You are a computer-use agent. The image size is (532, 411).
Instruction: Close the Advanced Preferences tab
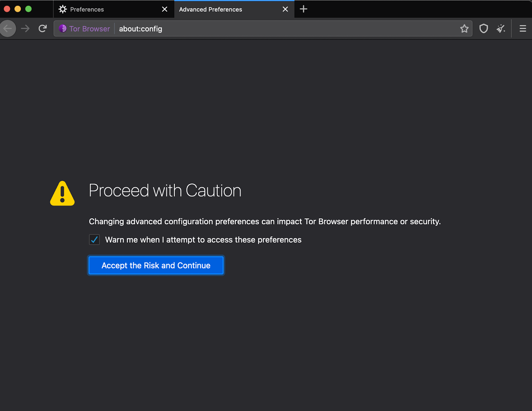pyautogui.click(x=285, y=9)
